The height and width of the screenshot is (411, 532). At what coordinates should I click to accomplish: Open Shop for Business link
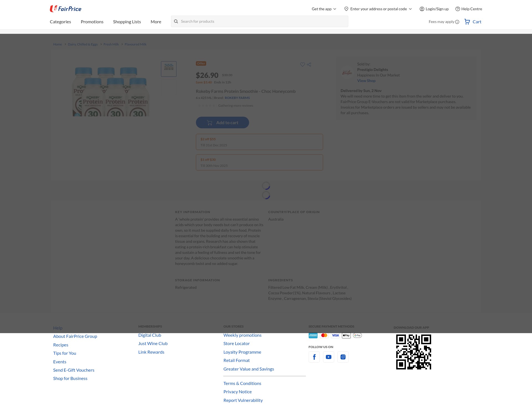coord(70,378)
